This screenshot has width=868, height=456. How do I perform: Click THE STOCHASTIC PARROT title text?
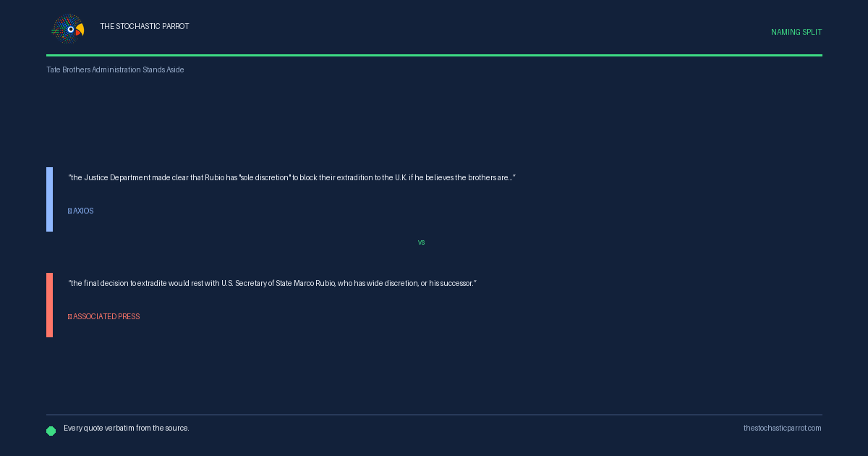[145, 26]
